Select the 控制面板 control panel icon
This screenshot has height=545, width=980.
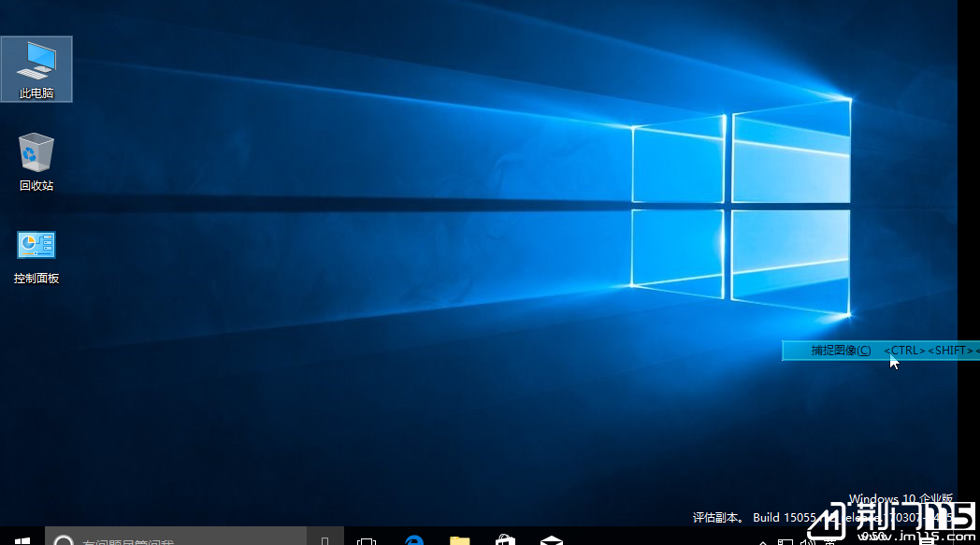(36, 257)
